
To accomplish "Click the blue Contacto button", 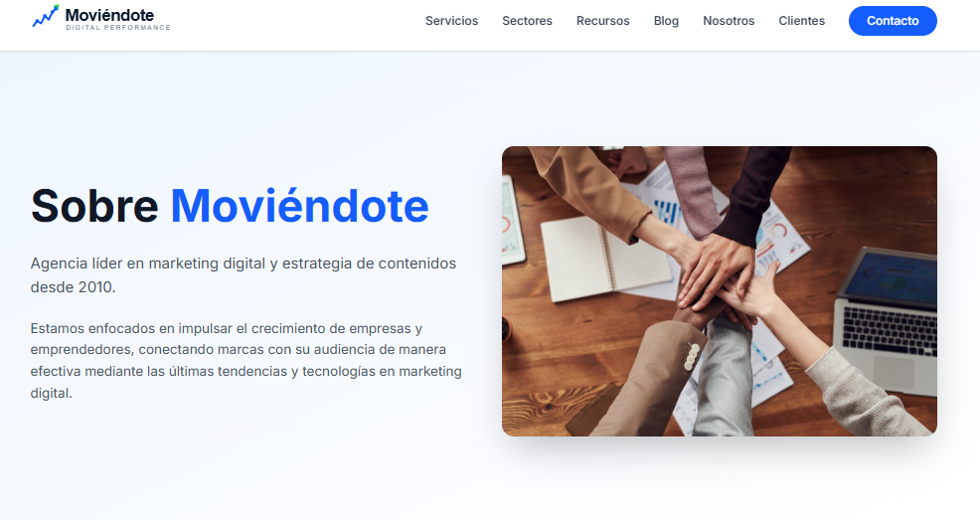I will [x=893, y=21].
